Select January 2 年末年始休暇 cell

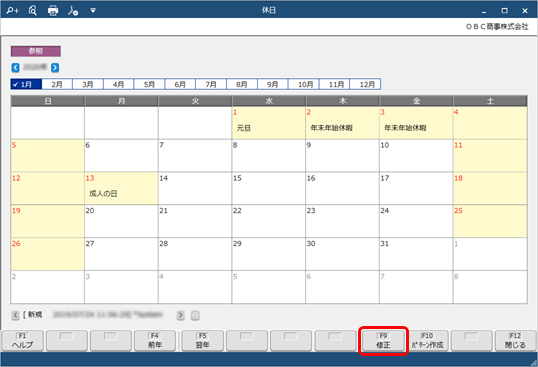[342, 123]
